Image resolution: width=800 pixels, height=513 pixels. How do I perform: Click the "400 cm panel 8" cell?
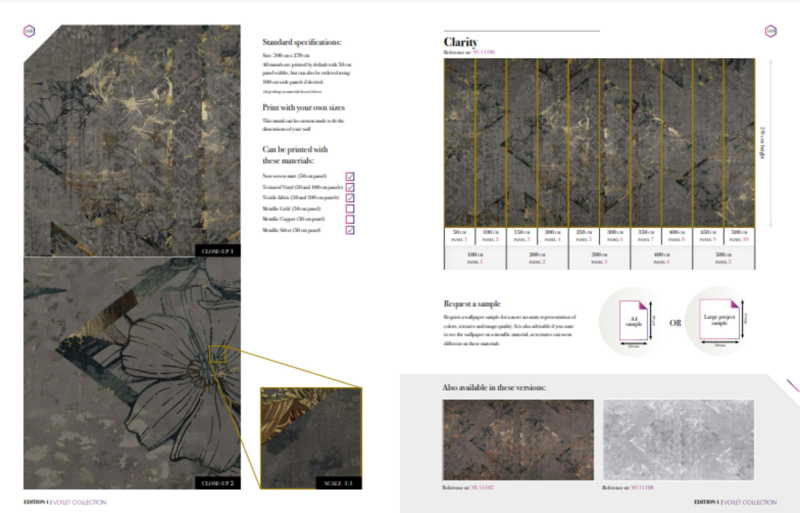677,236
